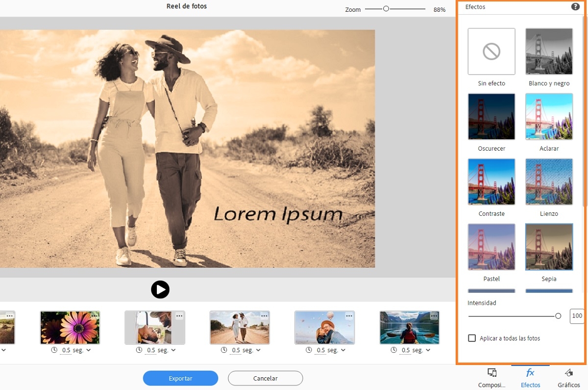Open duration dropdown under walking couple photo
Viewport: 588px width, 390px height.
tap(259, 350)
